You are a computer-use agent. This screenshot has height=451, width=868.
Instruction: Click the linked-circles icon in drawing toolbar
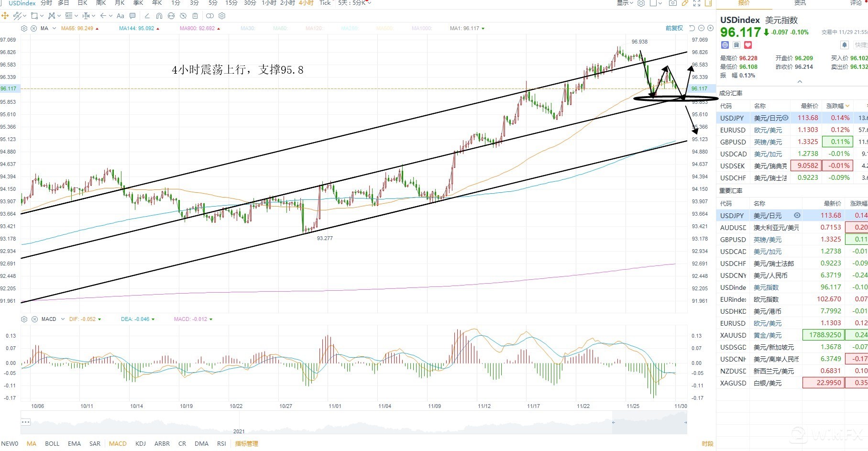pyautogui.click(x=210, y=16)
